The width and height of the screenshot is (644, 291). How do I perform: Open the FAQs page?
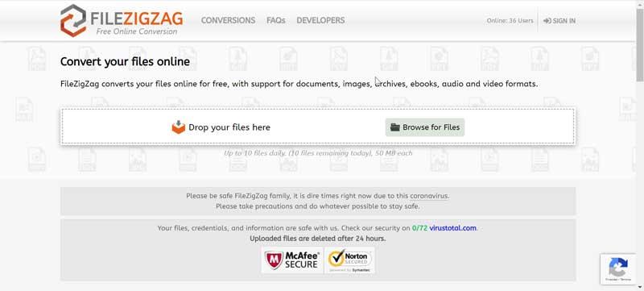275,20
